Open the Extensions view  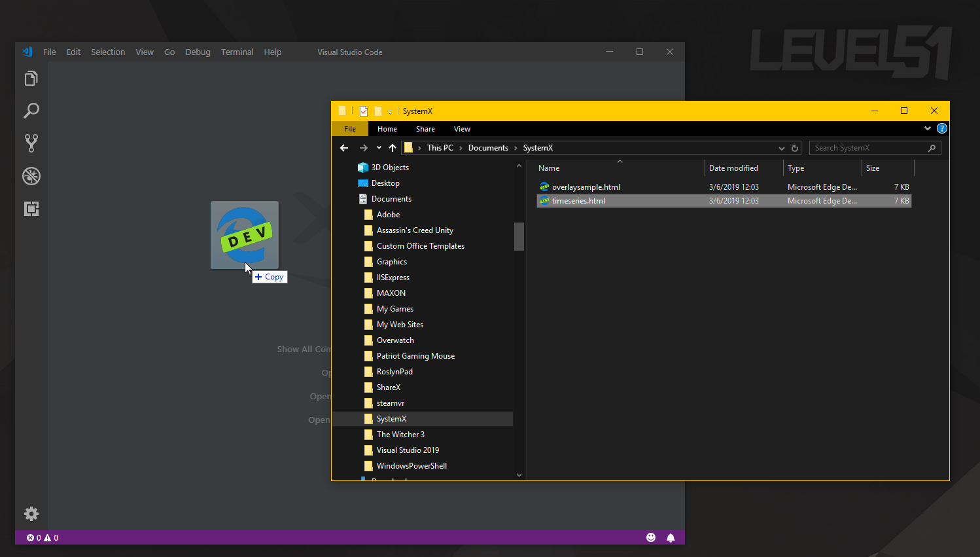[31, 209]
